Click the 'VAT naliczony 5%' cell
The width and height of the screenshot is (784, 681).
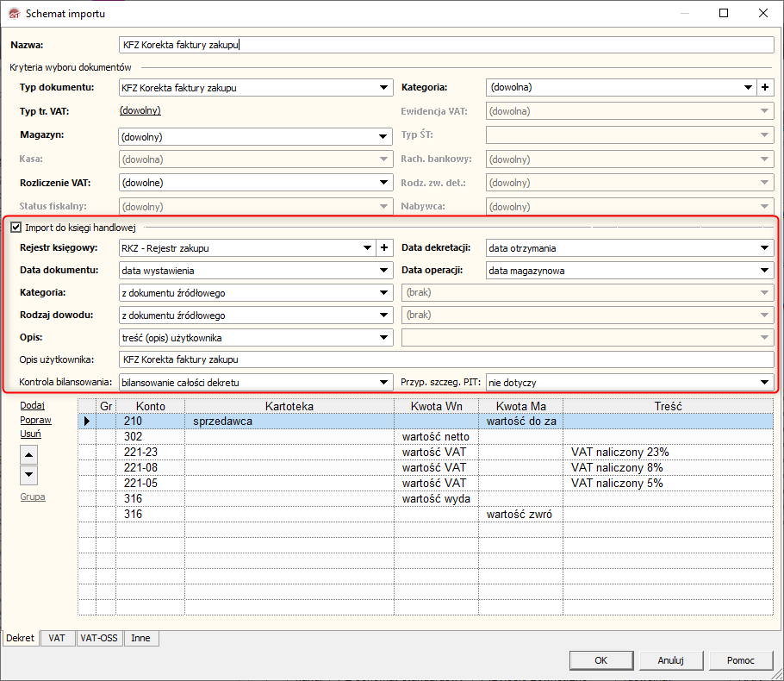pyautogui.click(x=668, y=484)
